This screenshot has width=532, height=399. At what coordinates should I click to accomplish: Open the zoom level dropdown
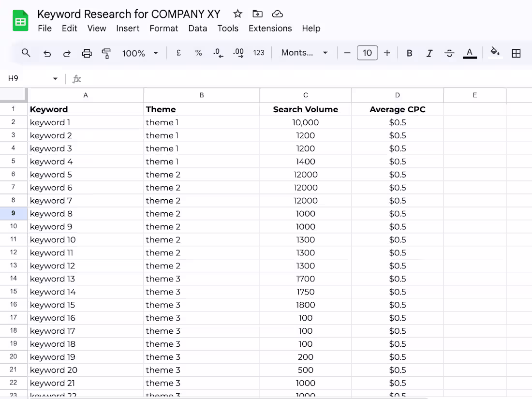(x=140, y=53)
